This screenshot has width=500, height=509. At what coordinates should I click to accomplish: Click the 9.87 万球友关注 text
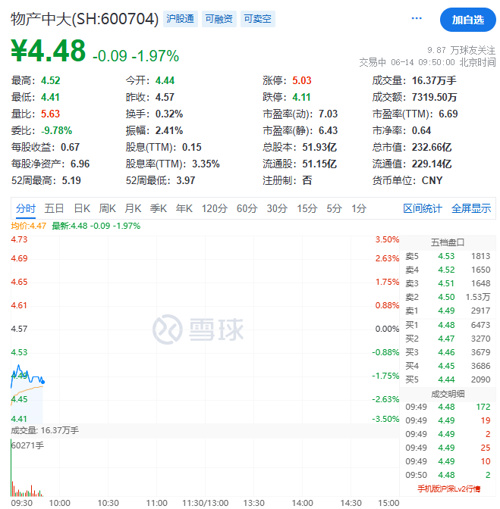[x=461, y=50]
